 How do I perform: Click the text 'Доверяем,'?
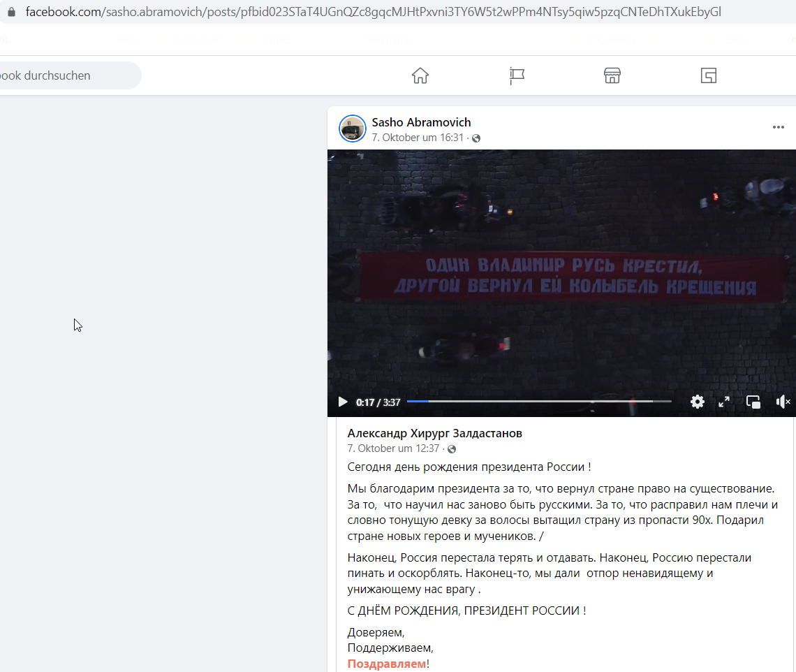click(x=376, y=632)
